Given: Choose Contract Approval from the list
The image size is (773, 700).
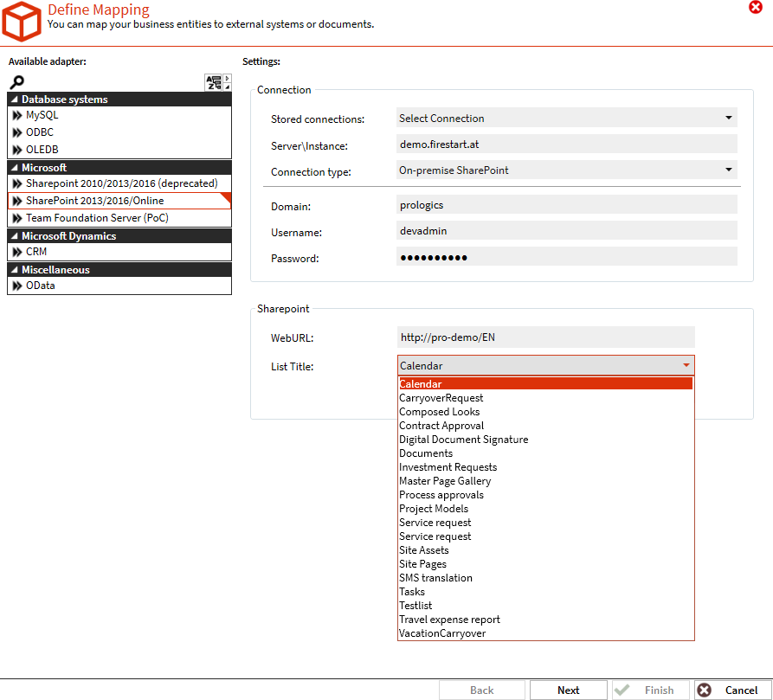Looking at the screenshot, I should [x=441, y=426].
